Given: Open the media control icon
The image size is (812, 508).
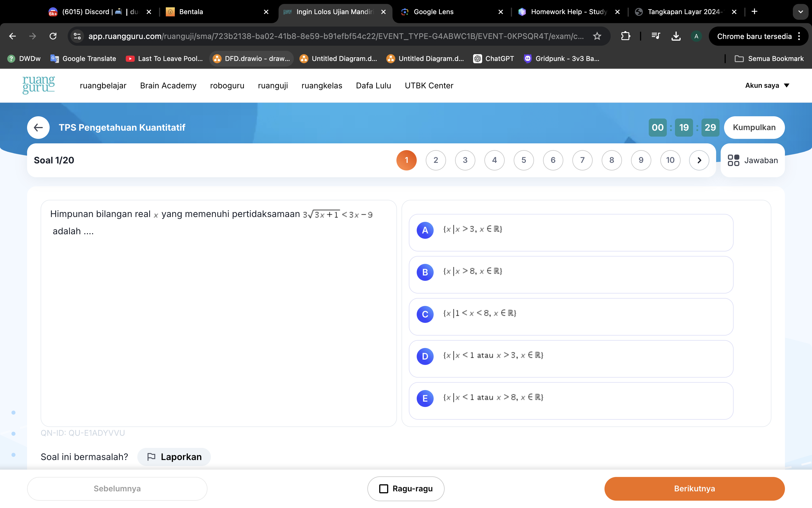Looking at the screenshot, I should coord(656,36).
